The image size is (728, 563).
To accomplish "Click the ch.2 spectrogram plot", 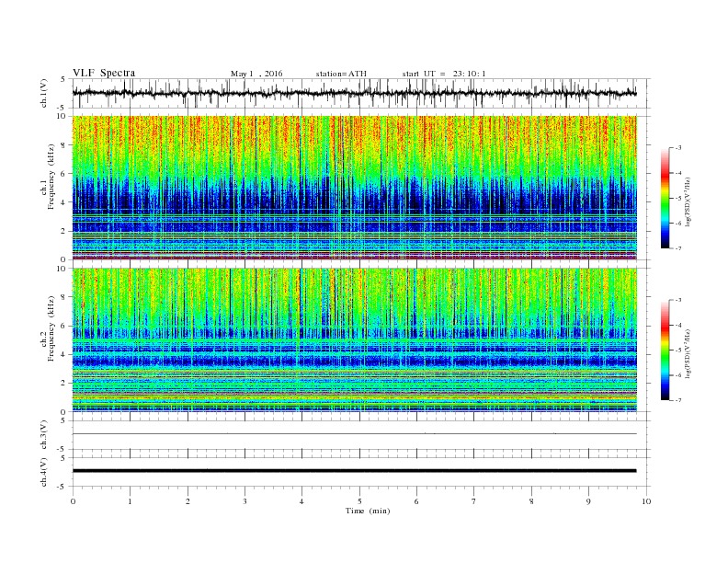I will point(355,339).
